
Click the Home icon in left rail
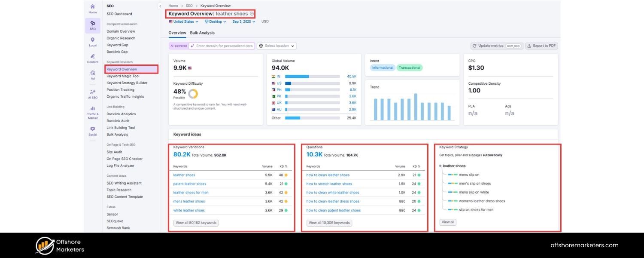click(93, 7)
